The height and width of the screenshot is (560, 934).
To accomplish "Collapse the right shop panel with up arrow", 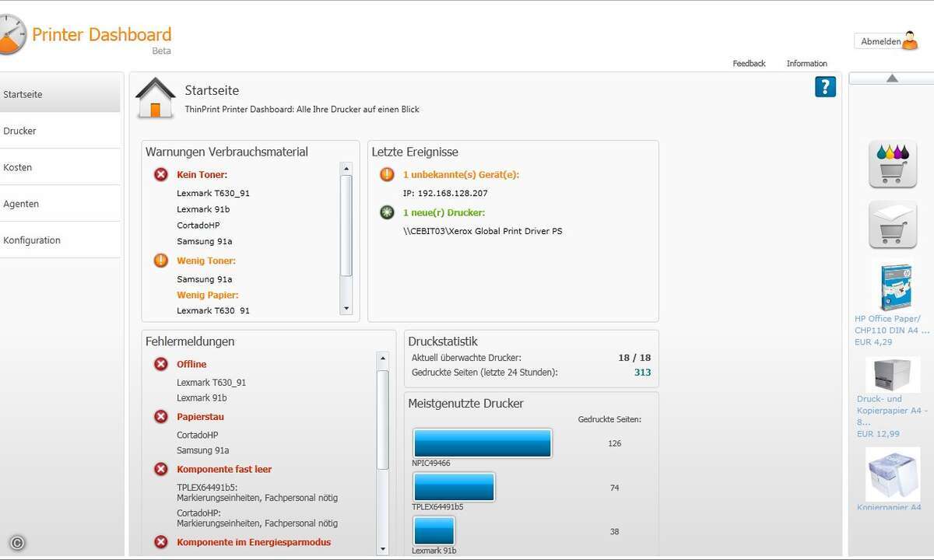I will (892, 78).
